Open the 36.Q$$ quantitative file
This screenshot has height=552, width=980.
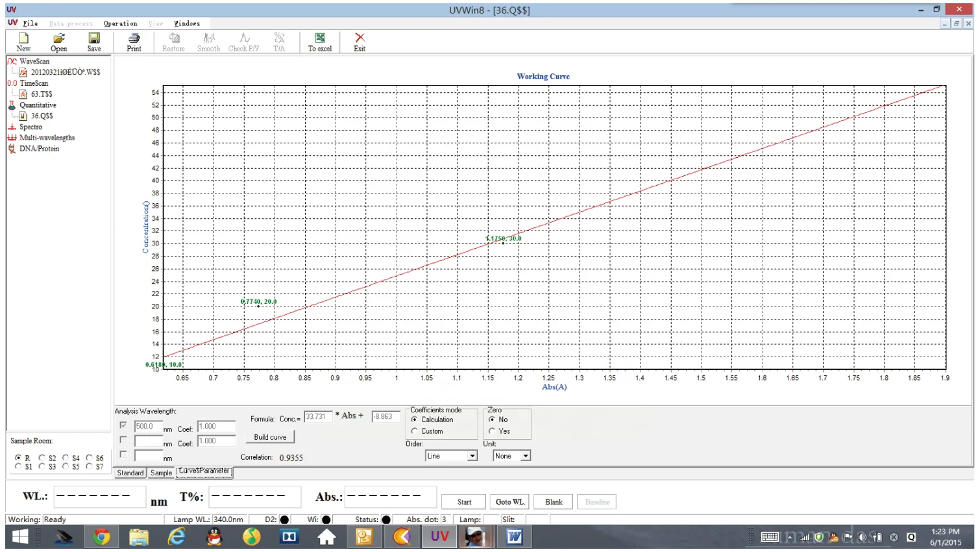click(x=42, y=116)
